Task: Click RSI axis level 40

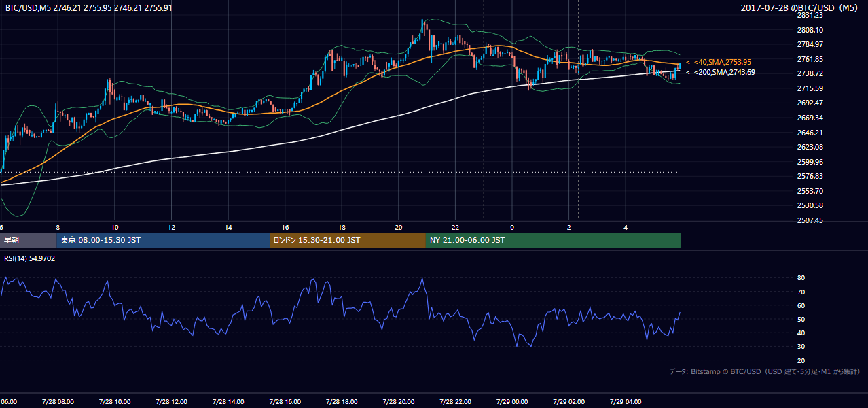Action: tap(801, 333)
